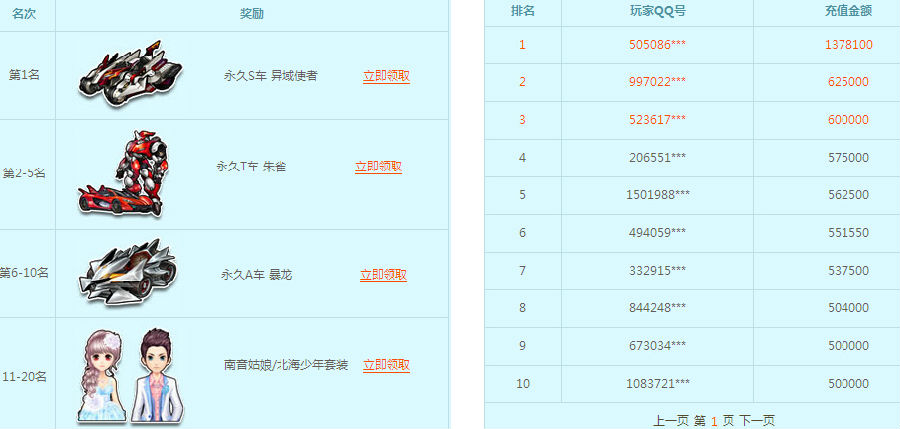
Task: Click recharge amount 575000
Action: coord(849,157)
